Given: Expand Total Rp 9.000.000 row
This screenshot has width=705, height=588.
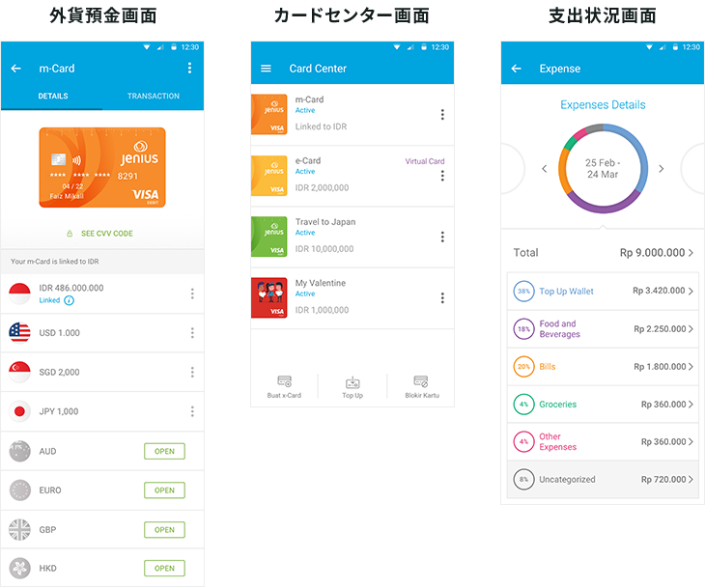Looking at the screenshot, I should click(603, 253).
